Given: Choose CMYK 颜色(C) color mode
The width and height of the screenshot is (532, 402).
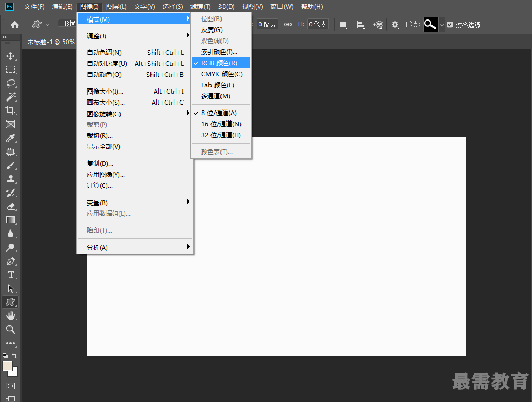Looking at the screenshot, I should coord(221,74).
